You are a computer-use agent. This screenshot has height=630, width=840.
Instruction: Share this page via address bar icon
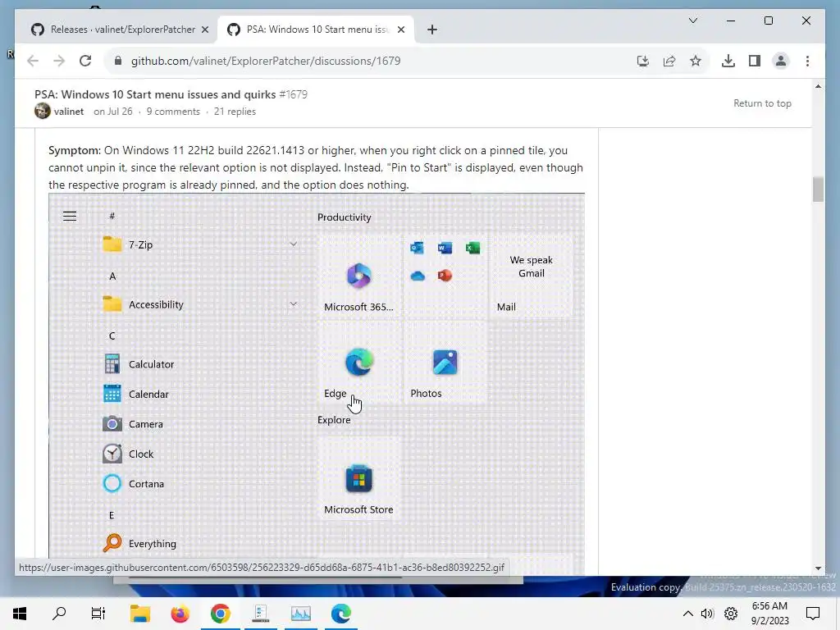669,61
